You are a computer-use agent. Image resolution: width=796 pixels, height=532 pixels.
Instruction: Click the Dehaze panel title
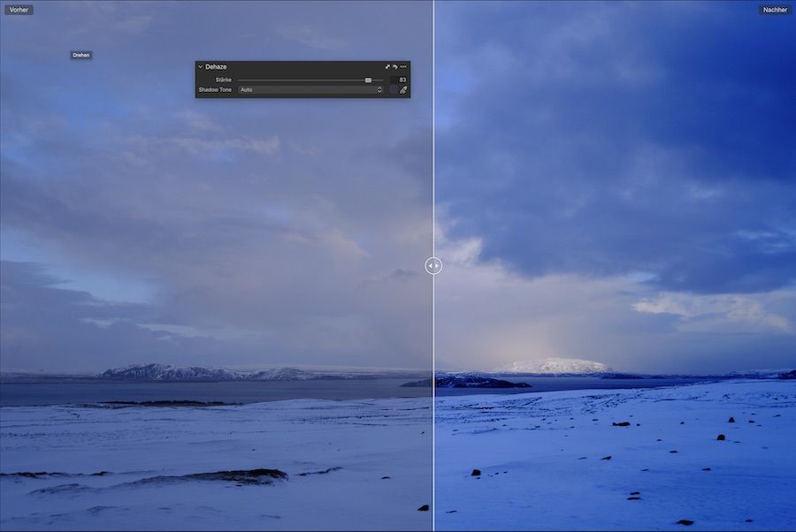216,66
